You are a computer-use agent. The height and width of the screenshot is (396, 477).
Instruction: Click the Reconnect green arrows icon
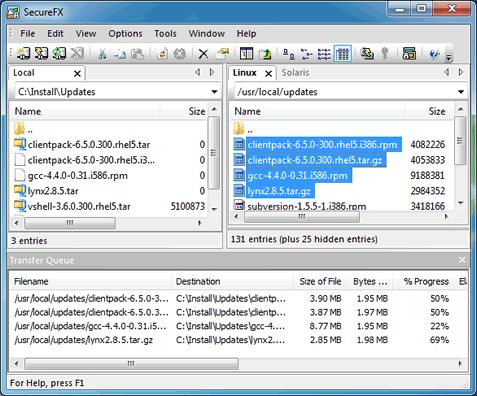(x=59, y=54)
